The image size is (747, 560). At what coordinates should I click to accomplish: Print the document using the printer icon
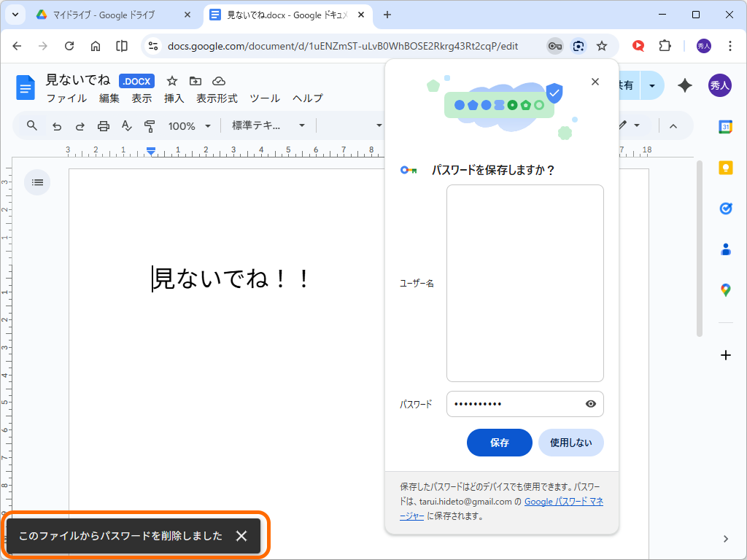pyautogui.click(x=103, y=125)
